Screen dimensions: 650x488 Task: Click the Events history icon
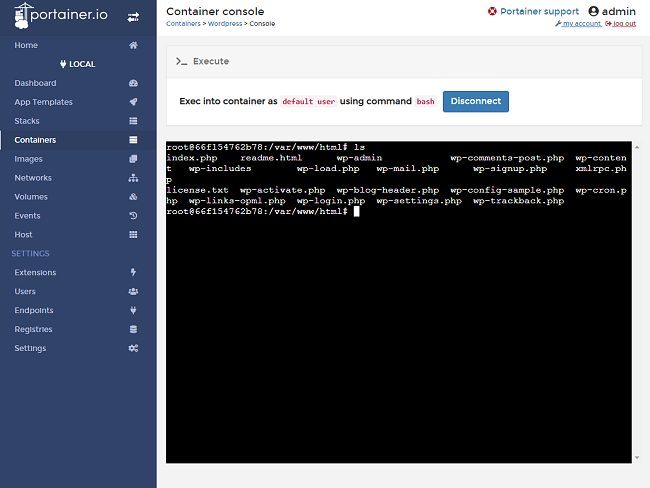[133, 216]
